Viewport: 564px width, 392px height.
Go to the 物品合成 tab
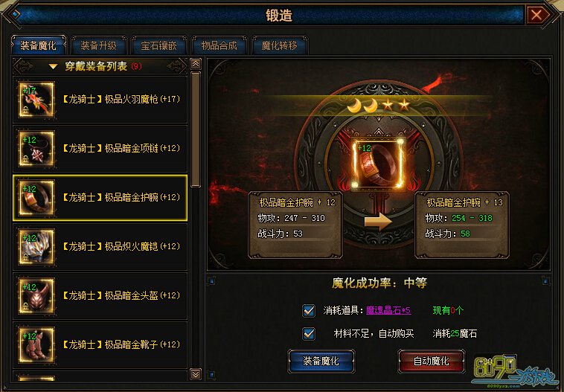(219, 45)
